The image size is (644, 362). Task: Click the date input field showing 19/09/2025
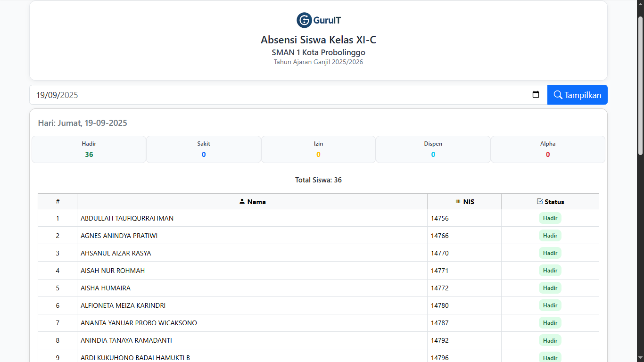[283, 95]
